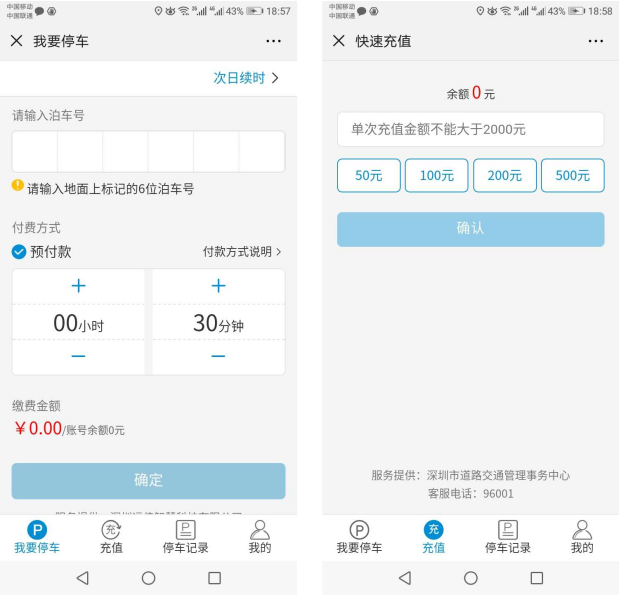
Task: Open the three-dot menu on the 我要停车 screen
Action: pos(273,41)
